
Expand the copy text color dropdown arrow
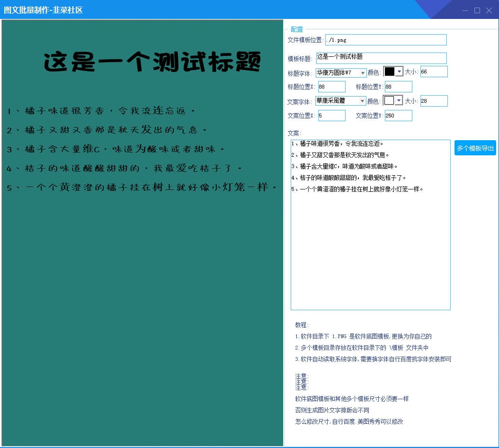(399, 101)
